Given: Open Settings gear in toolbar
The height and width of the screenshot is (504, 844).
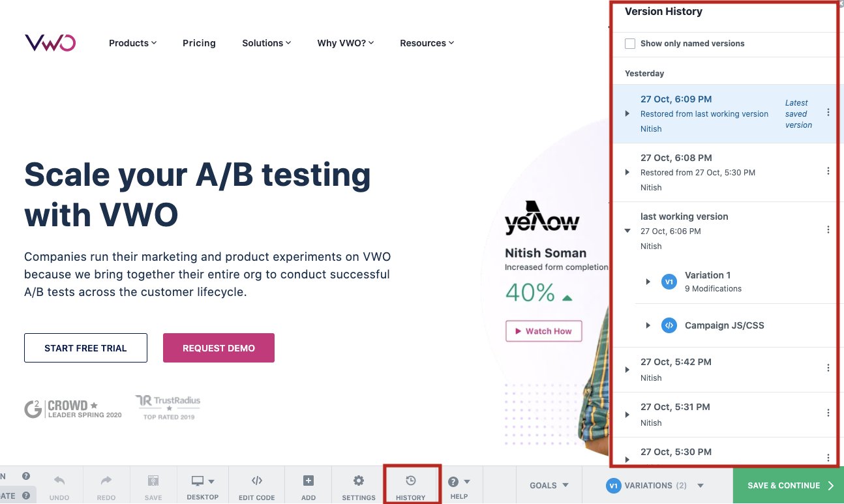Looking at the screenshot, I should pos(359,481).
